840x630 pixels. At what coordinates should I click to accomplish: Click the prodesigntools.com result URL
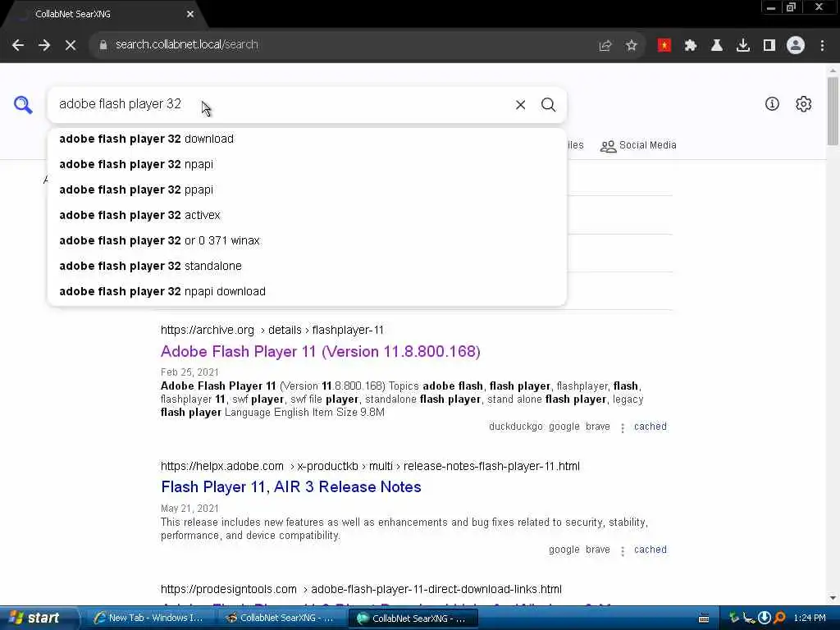(x=361, y=589)
